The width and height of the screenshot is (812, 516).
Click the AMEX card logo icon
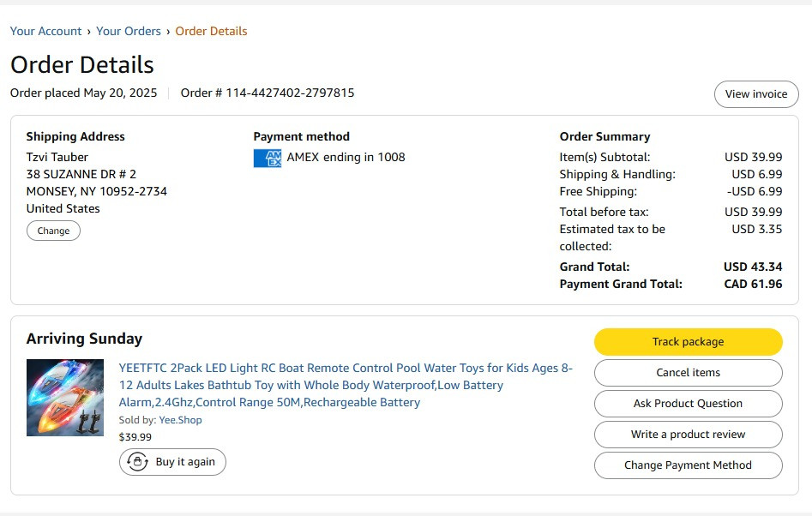point(268,159)
